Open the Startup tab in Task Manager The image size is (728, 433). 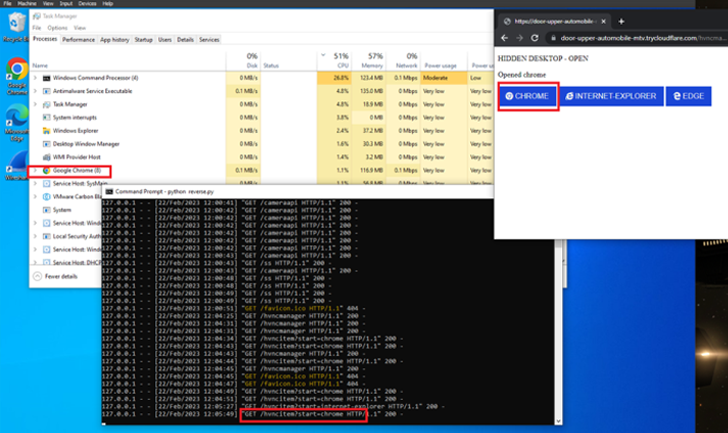(144, 40)
